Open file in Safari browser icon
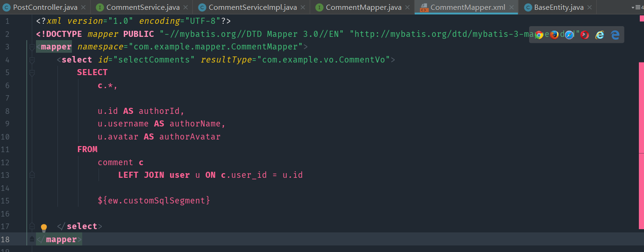The image size is (644, 252). (569, 35)
